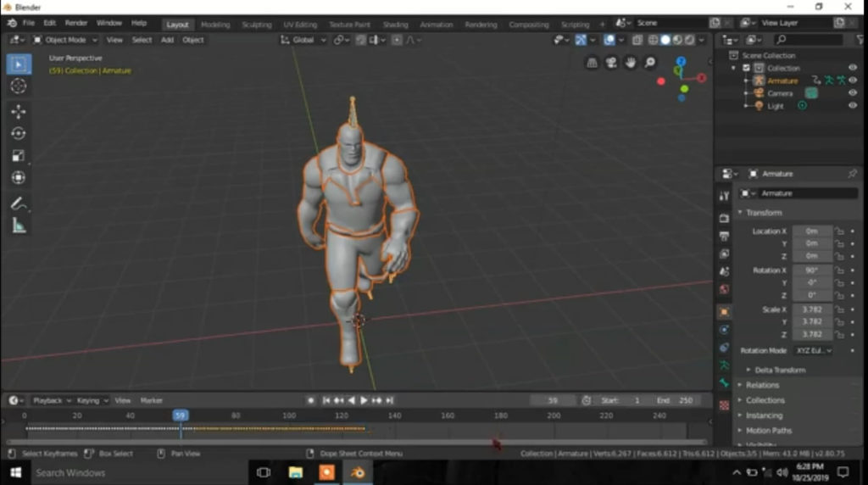Image resolution: width=868 pixels, height=485 pixels.
Task: Activate the Transform tool
Action: tap(19, 178)
